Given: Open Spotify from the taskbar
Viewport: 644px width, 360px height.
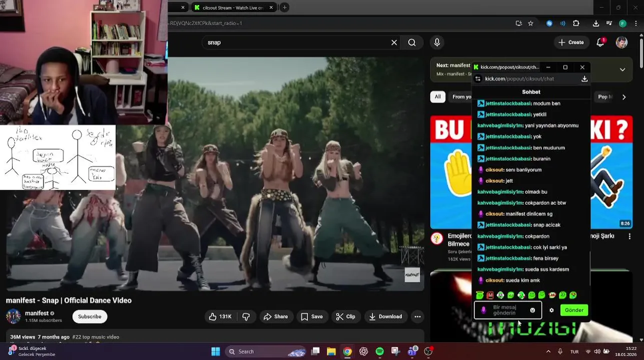Looking at the screenshot, I should (379, 351).
